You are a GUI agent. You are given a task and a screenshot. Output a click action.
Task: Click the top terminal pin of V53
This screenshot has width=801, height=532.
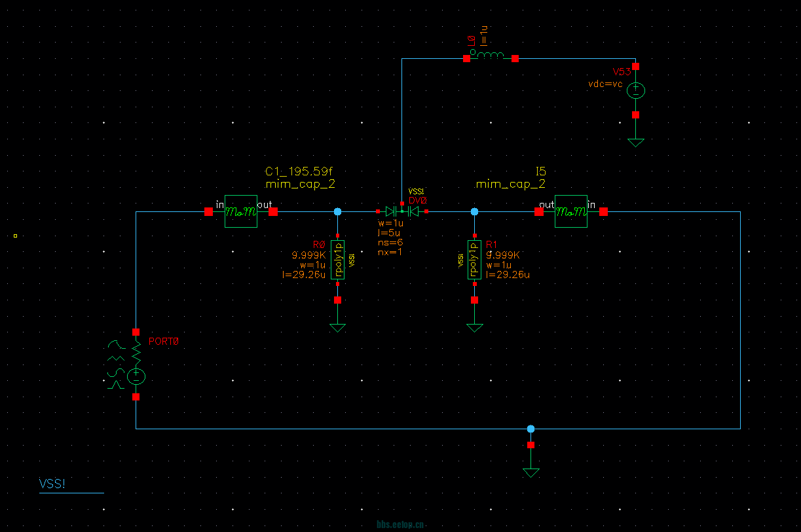tap(635, 66)
